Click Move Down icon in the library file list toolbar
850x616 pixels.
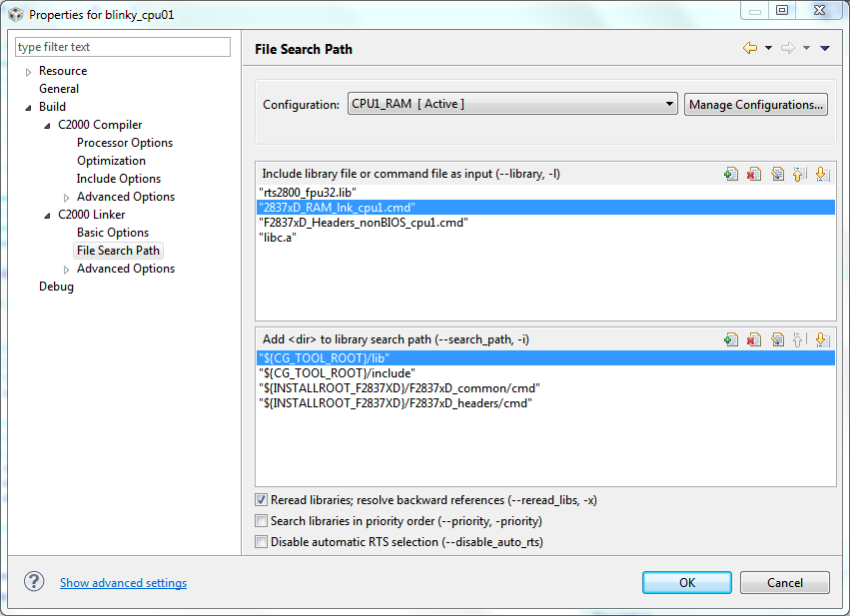click(x=821, y=174)
